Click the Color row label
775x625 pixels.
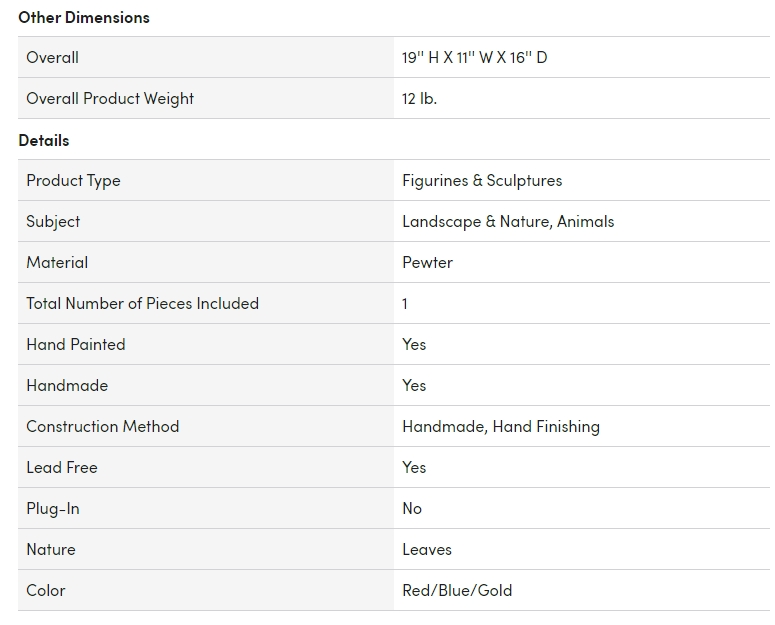click(46, 590)
